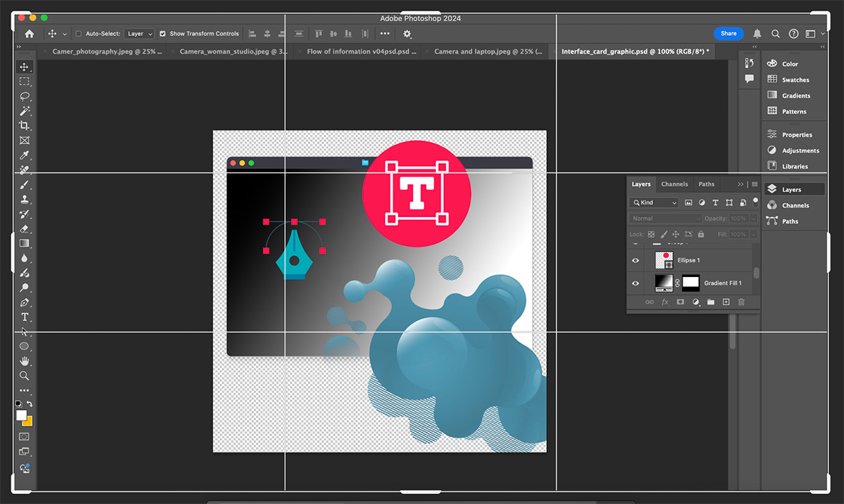844x504 pixels.
Task: Switch to the Channels tab
Action: coord(674,184)
